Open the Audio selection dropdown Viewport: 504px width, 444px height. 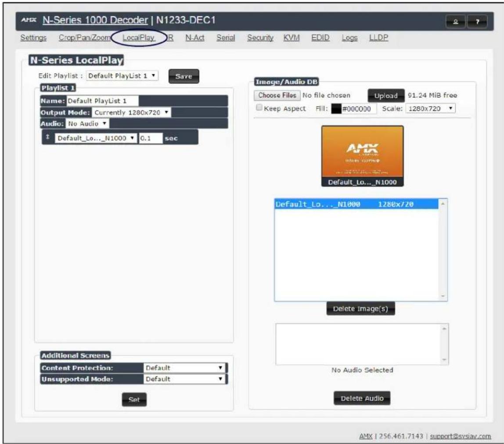click(87, 123)
